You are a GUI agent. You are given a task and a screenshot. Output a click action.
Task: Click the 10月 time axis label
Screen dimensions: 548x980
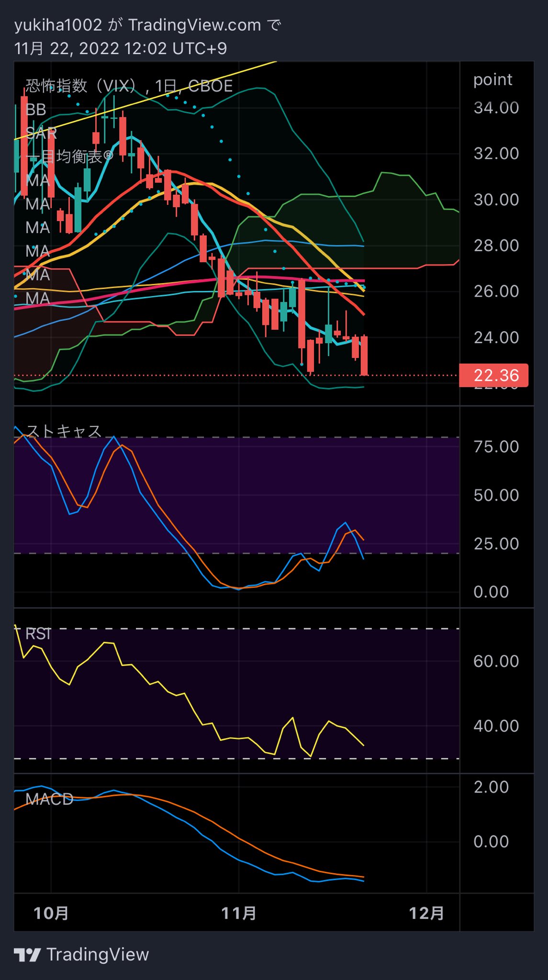51,913
